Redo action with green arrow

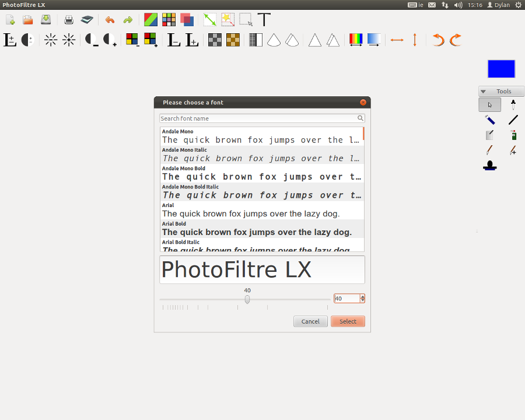(128, 20)
